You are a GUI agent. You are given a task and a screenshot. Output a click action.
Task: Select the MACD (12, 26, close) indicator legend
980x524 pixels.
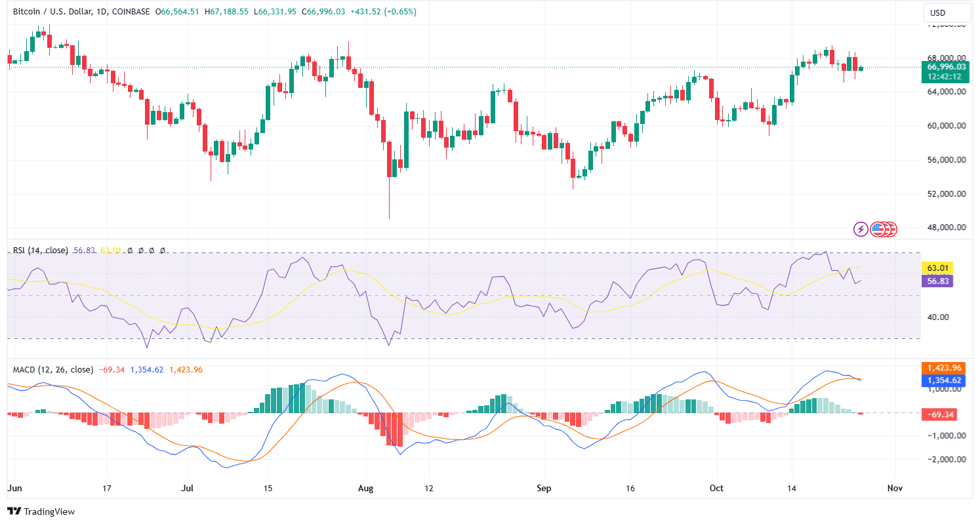coord(53,370)
